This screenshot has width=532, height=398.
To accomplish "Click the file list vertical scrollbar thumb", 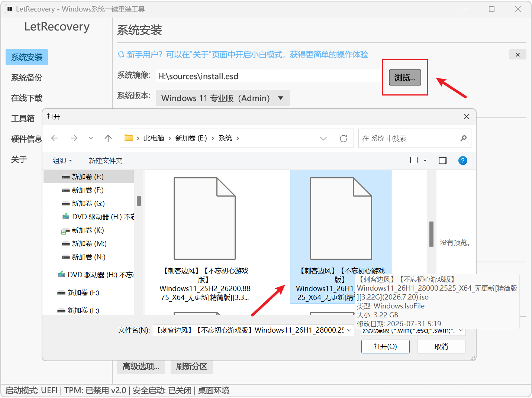I will pos(432,234).
